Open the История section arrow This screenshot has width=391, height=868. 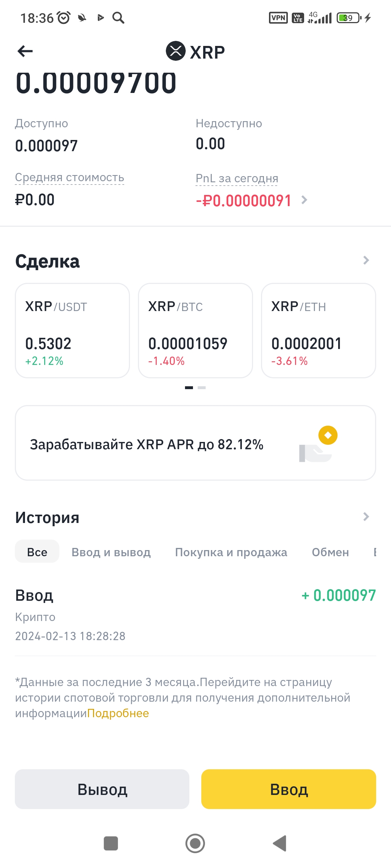pos(366,517)
